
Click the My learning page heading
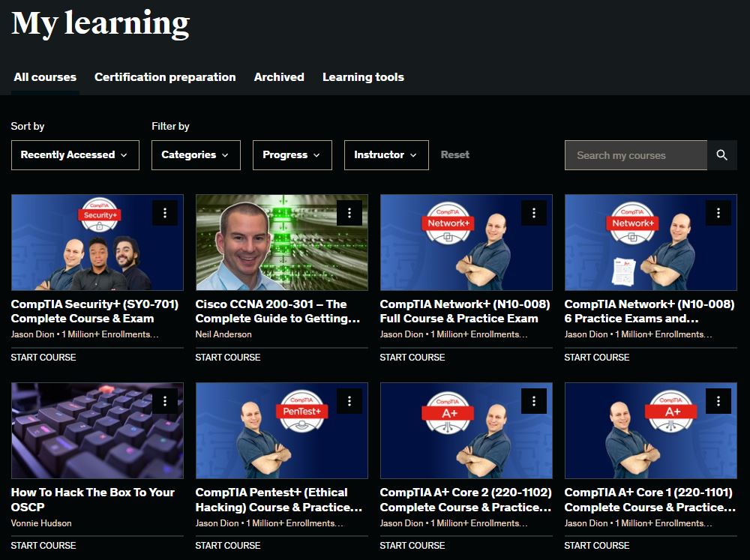[x=100, y=23]
